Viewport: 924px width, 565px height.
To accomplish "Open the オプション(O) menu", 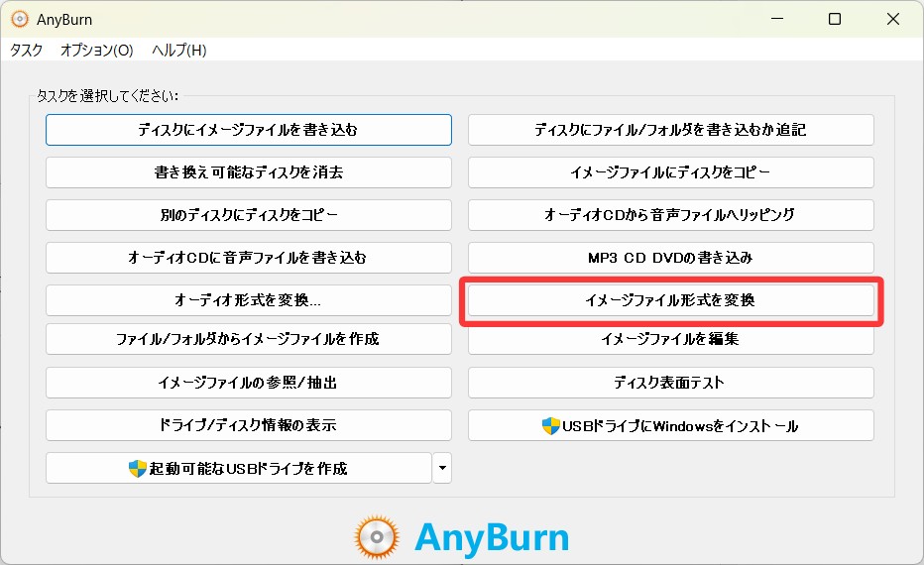I will (96, 51).
